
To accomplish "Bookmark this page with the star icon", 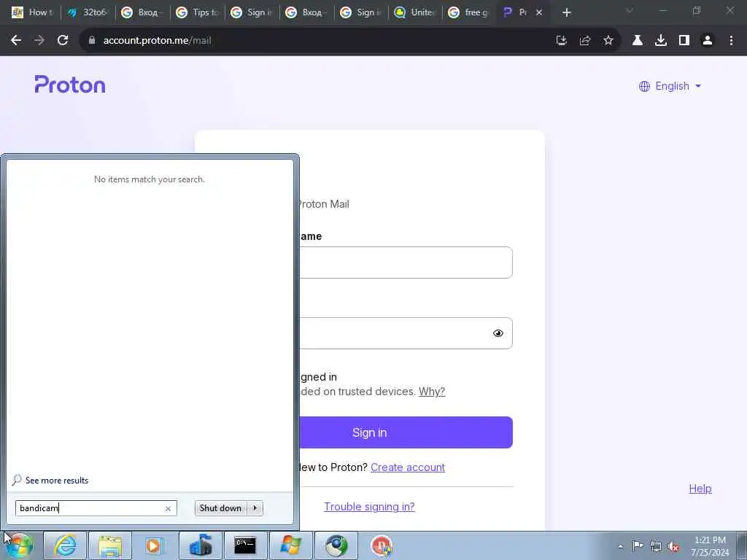I will pos(608,41).
